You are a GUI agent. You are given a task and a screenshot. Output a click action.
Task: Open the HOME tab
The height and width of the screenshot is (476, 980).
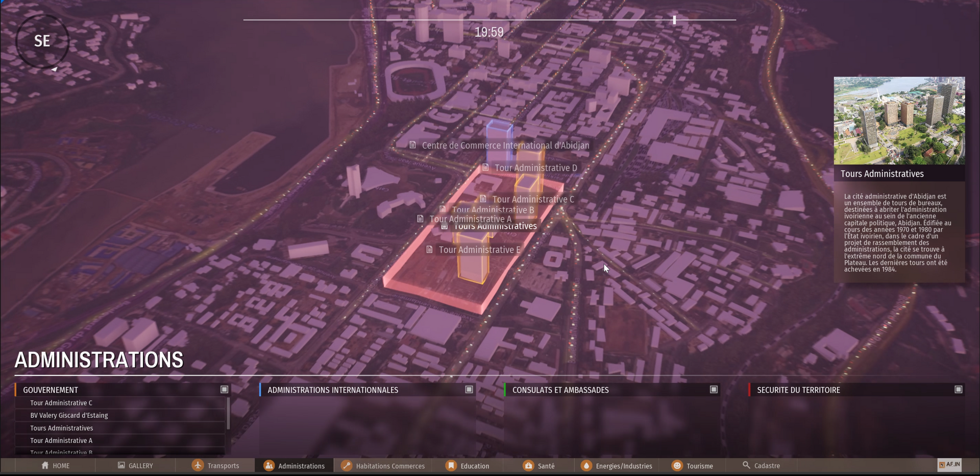click(x=55, y=465)
